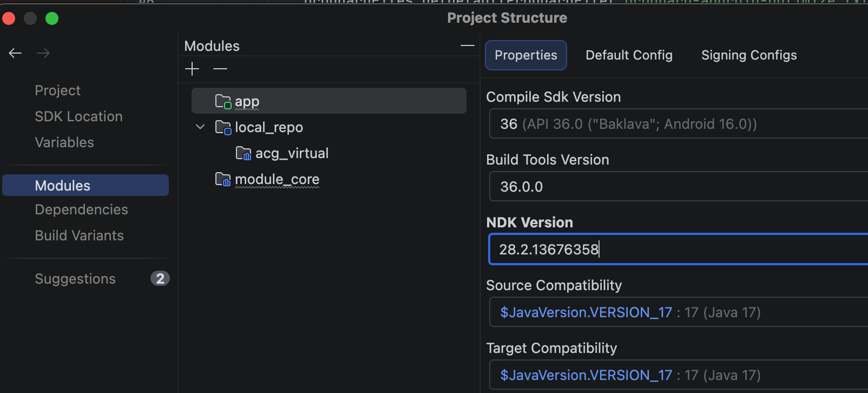Open the Source Compatibility combo box

[679, 312]
